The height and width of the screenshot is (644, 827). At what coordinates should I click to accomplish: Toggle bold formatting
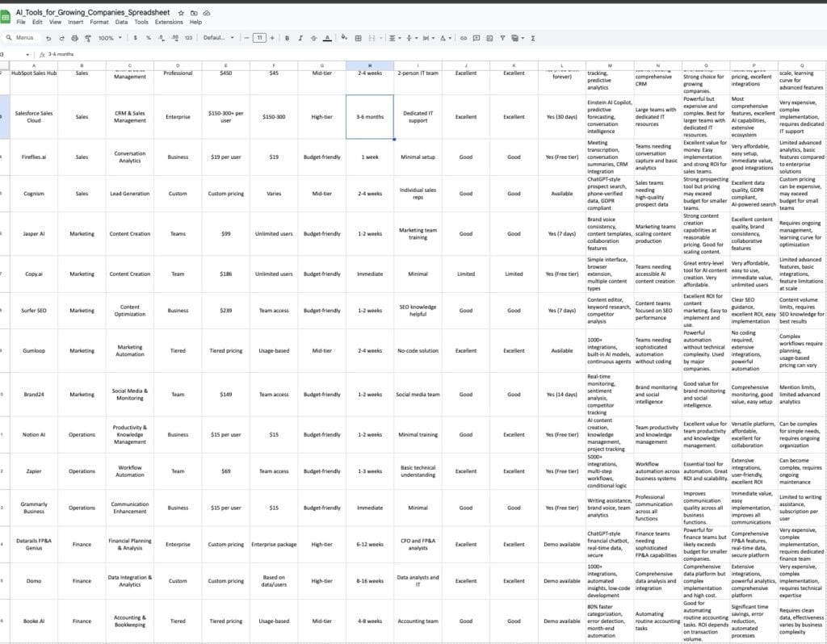(x=287, y=38)
